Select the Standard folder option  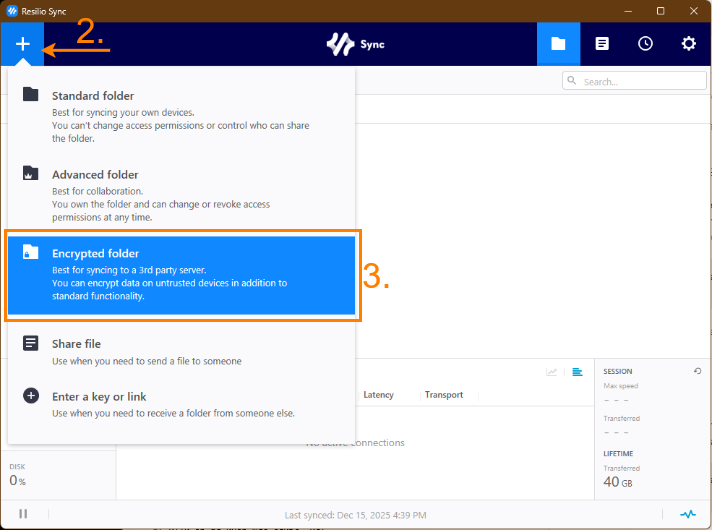pyautogui.click(x=180, y=116)
